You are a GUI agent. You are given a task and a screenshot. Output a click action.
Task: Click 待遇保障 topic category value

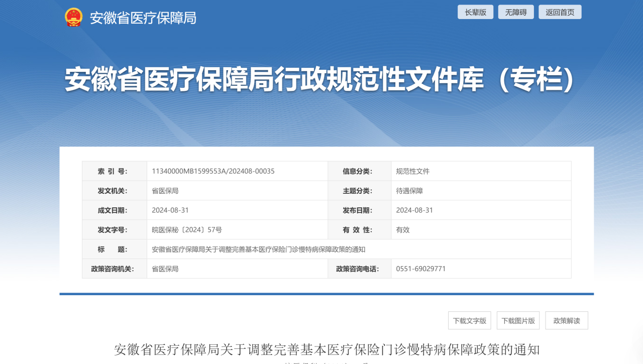(409, 191)
